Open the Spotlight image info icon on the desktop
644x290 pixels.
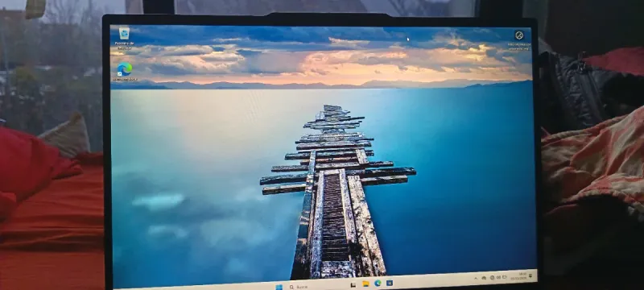coord(519,40)
